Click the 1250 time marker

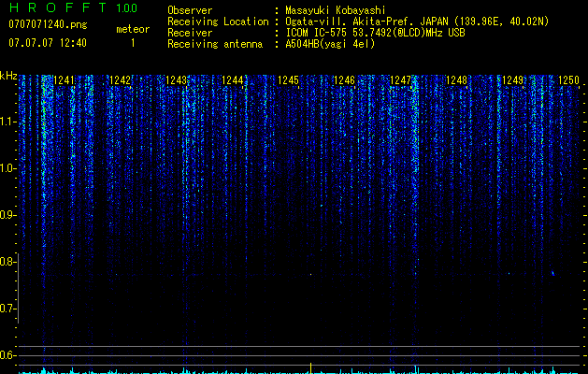(x=569, y=79)
